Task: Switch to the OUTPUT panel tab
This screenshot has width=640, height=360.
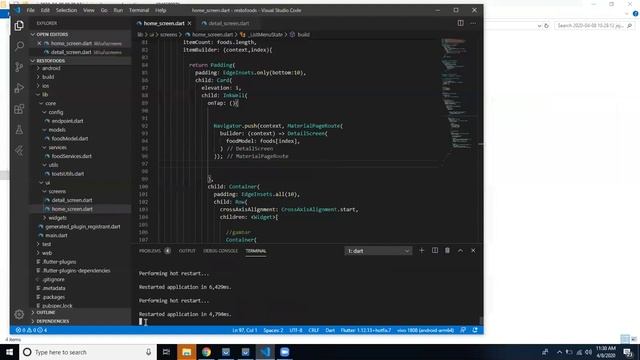Action: pos(187,251)
